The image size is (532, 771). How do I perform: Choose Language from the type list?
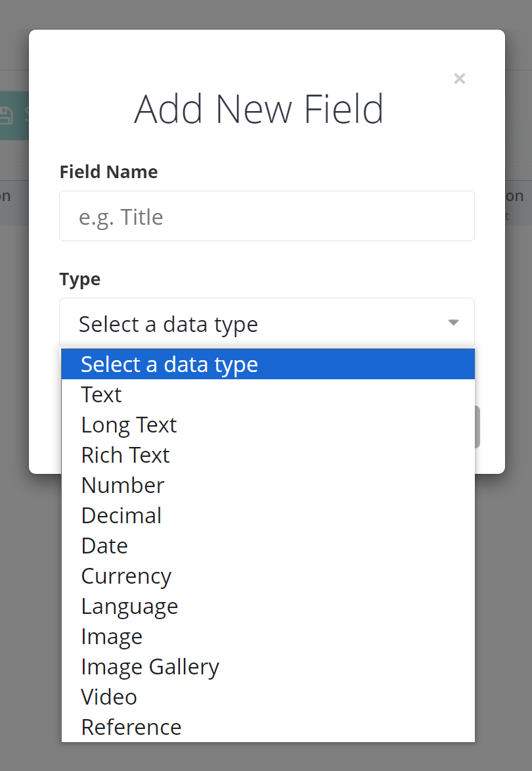[129, 606]
